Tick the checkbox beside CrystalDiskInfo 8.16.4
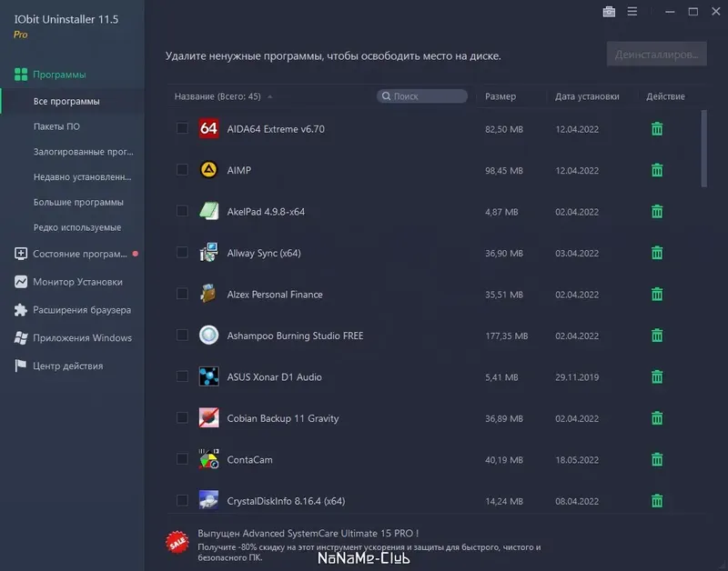This screenshot has height=571, width=728. [x=182, y=501]
